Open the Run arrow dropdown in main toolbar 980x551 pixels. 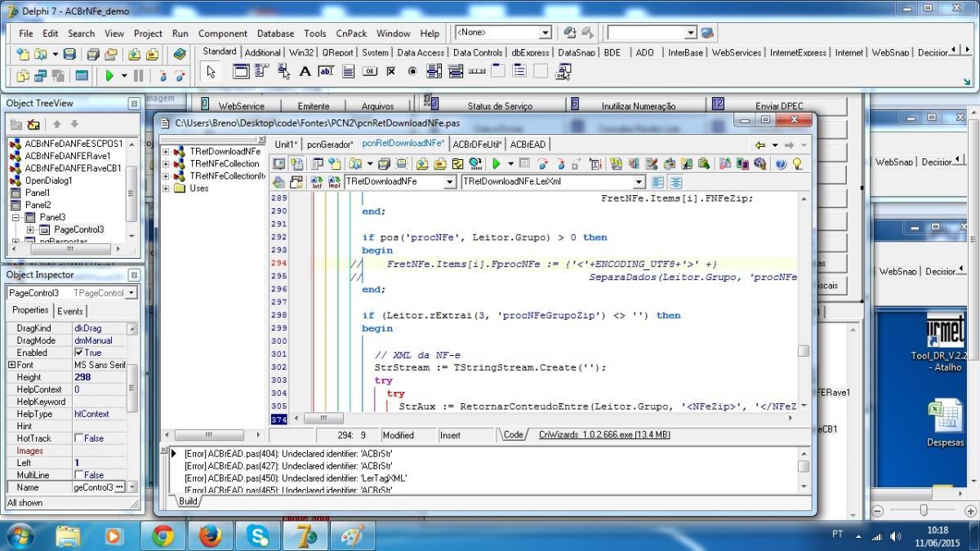[x=124, y=76]
